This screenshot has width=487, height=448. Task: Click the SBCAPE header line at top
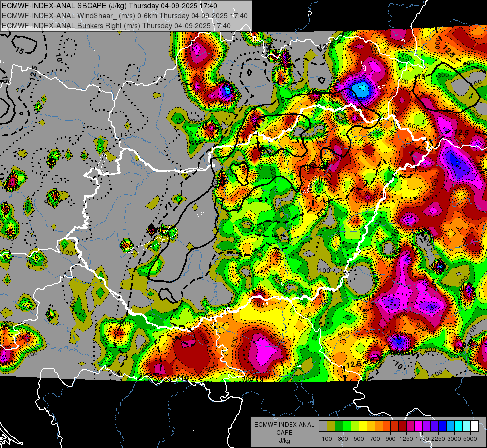click(109, 6)
